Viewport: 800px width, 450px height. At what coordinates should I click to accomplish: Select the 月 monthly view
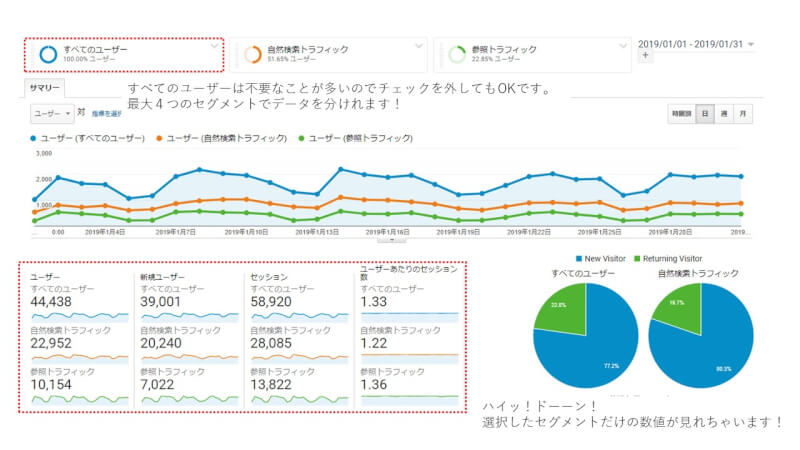click(x=743, y=114)
